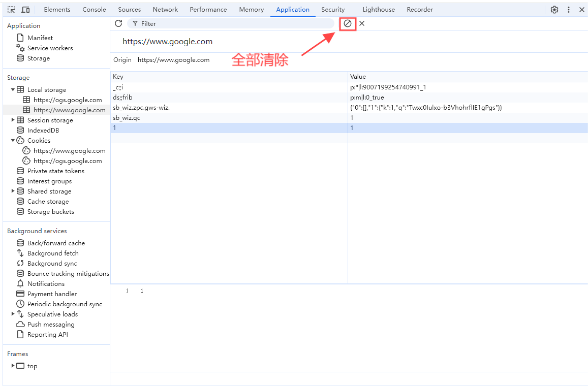The image size is (588, 386).
Task: Open the Network tab
Action: pyautogui.click(x=165, y=10)
